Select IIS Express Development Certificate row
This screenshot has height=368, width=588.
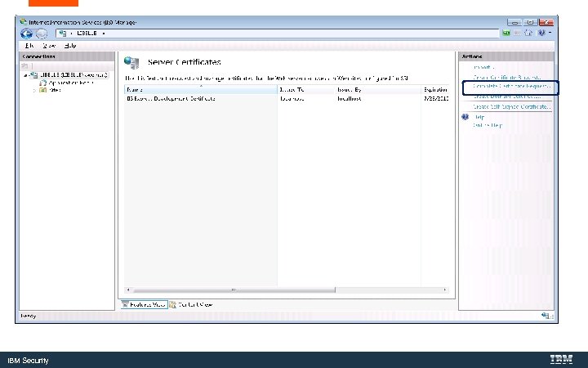(x=287, y=99)
